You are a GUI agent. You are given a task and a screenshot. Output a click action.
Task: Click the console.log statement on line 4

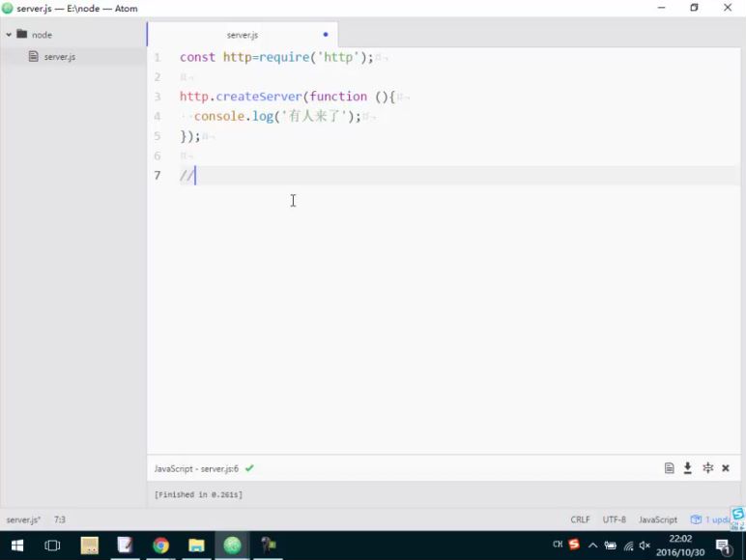pos(277,116)
